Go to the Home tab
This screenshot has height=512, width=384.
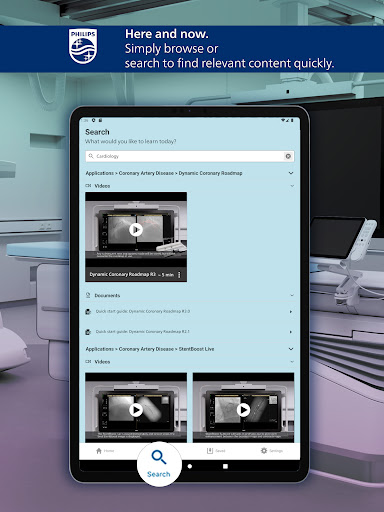(x=105, y=451)
